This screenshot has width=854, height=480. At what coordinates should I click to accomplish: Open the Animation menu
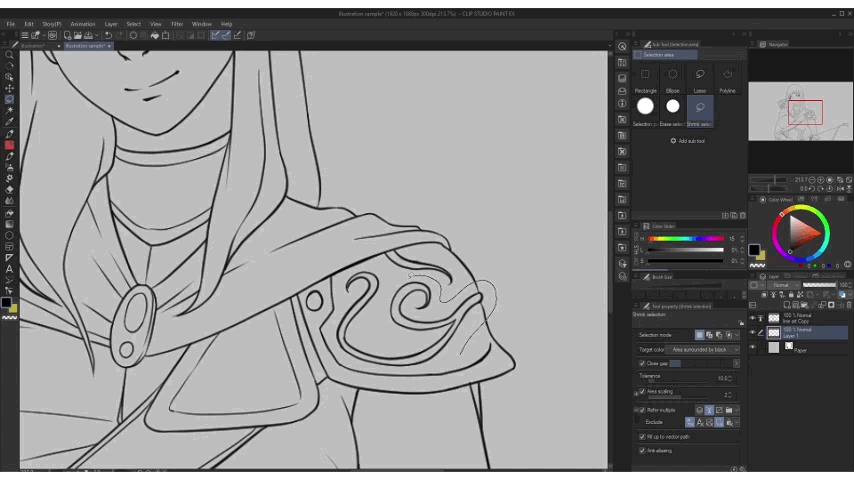point(82,23)
